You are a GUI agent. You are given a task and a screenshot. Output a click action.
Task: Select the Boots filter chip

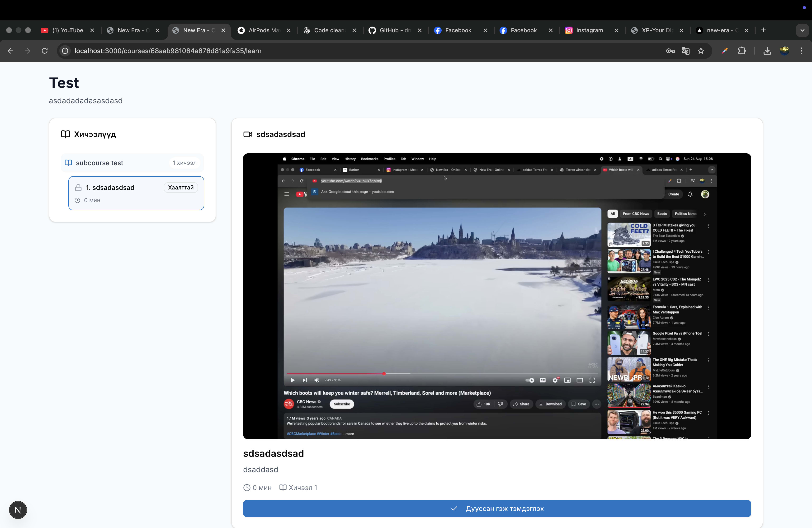click(x=662, y=214)
